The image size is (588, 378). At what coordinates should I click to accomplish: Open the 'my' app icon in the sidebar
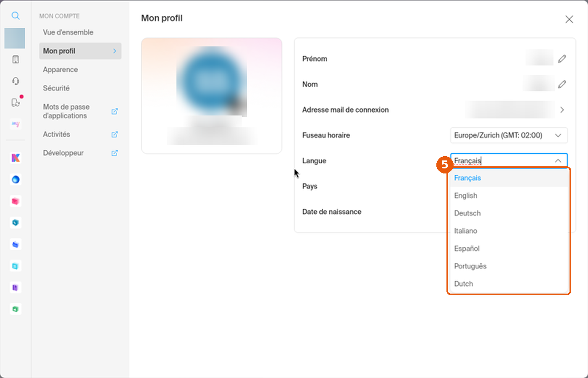(x=16, y=124)
